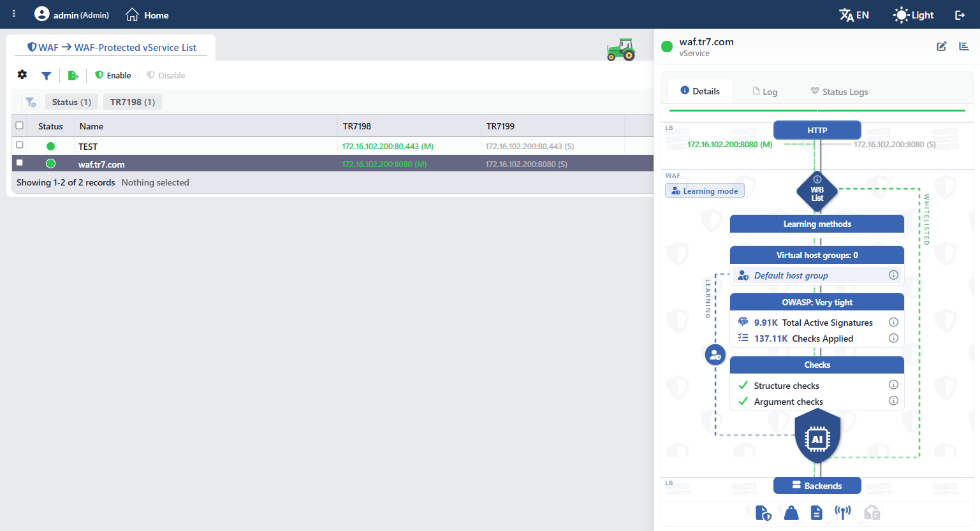Click the Enable button
This screenshot has width=980, height=531.
click(113, 75)
